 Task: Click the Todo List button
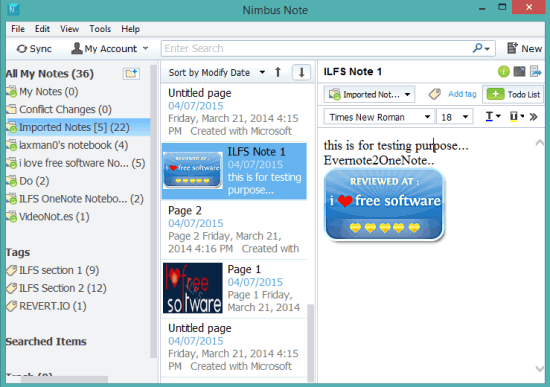513,94
